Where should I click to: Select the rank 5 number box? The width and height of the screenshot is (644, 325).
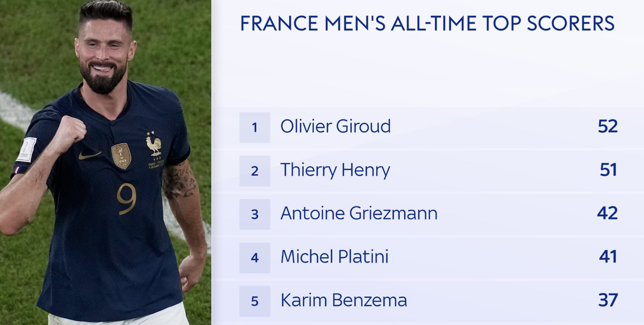click(x=254, y=301)
